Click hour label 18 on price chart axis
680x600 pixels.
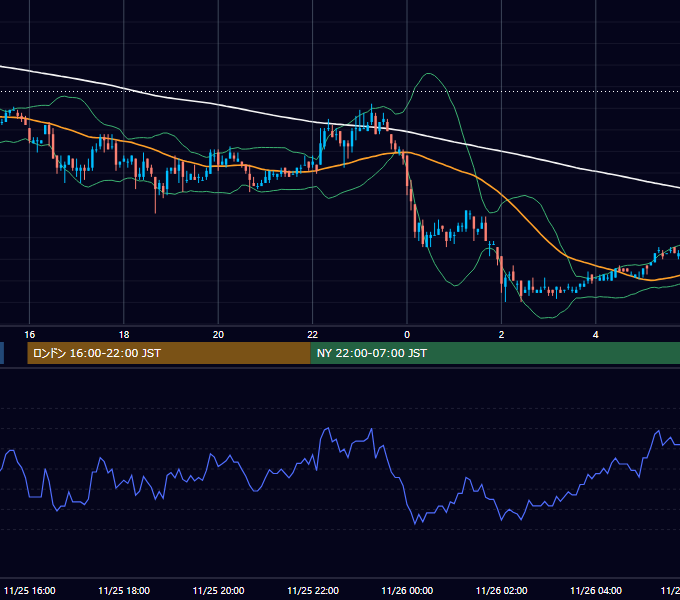pyautogui.click(x=124, y=334)
